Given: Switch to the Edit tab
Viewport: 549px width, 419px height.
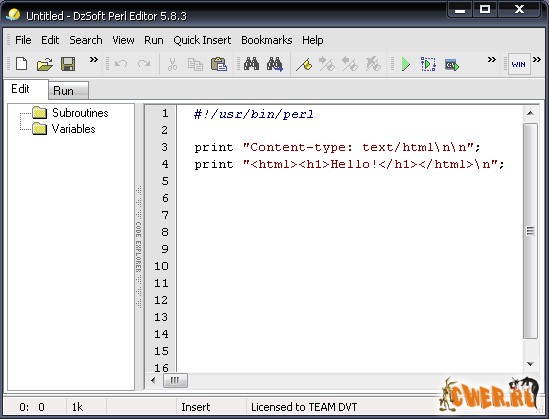Looking at the screenshot, I should coord(26,89).
